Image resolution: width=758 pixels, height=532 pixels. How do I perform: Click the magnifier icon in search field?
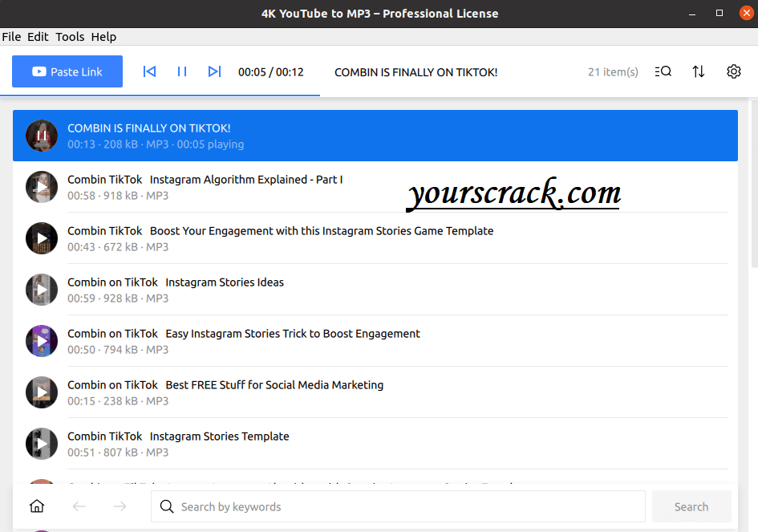coord(167,506)
